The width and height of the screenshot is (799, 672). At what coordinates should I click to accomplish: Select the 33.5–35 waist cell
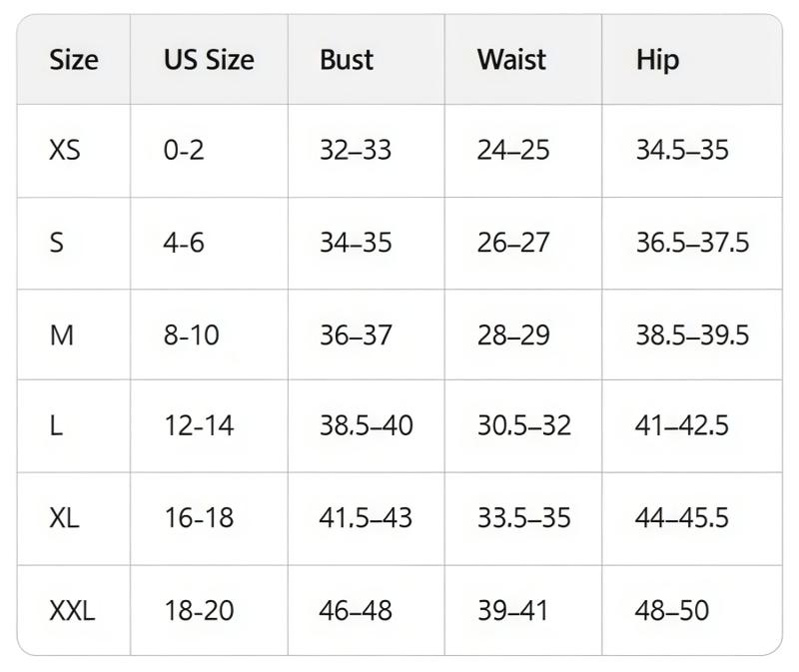[x=524, y=518]
